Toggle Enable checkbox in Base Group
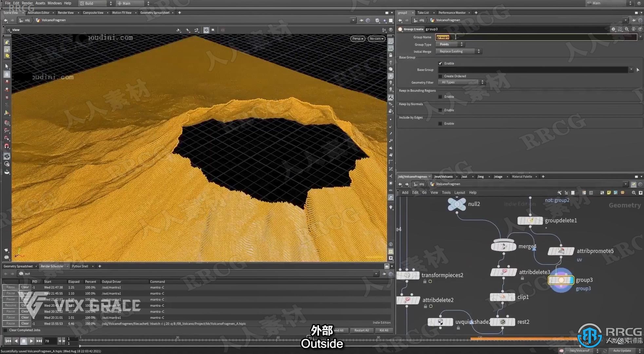The width and height of the screenshot is (644, 354). (441, 63)
